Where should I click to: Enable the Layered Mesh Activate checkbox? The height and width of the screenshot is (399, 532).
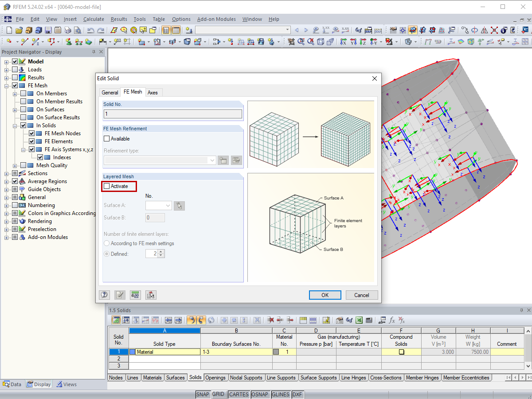106,186
